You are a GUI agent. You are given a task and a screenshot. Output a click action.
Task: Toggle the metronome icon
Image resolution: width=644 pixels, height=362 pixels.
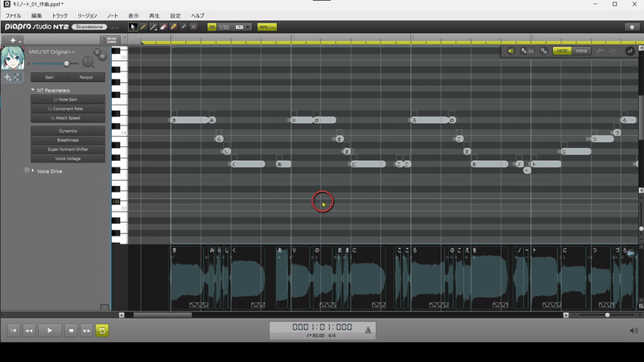tap(368, 330)
